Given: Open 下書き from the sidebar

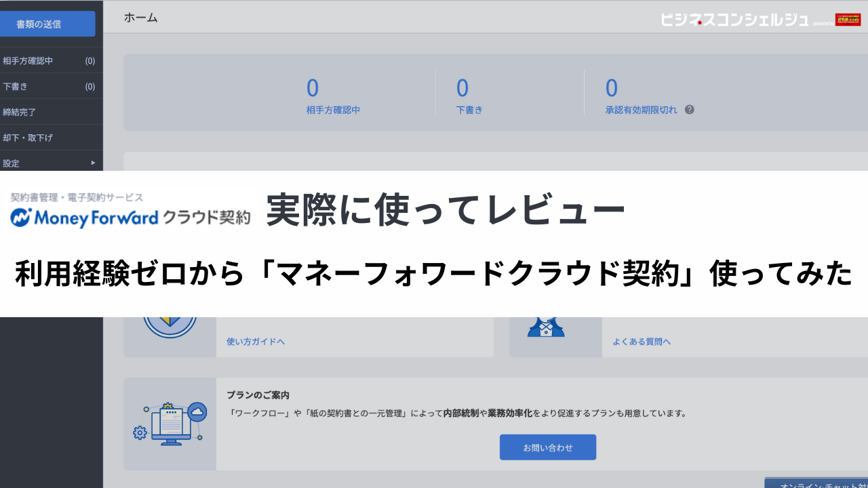Looking at the screenshot, I should click(47, 86).
